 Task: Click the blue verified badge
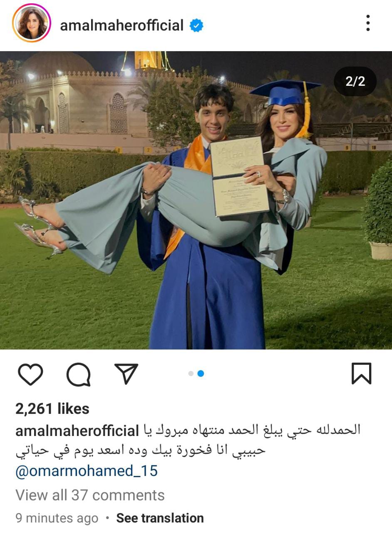click(196, 26)
